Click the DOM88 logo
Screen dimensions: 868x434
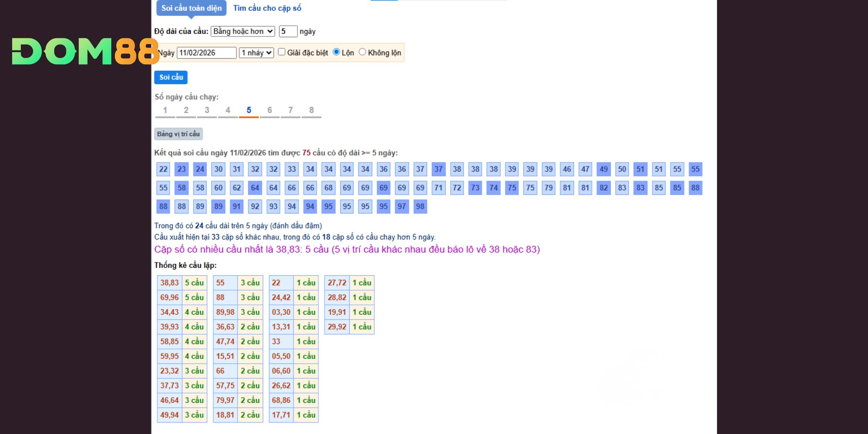(85, 51)
